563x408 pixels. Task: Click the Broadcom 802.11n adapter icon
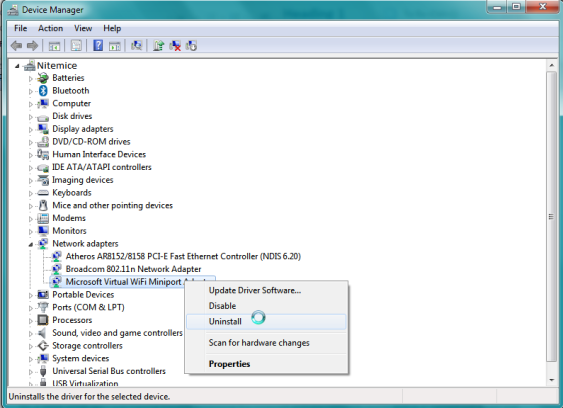tap(56, 269)
